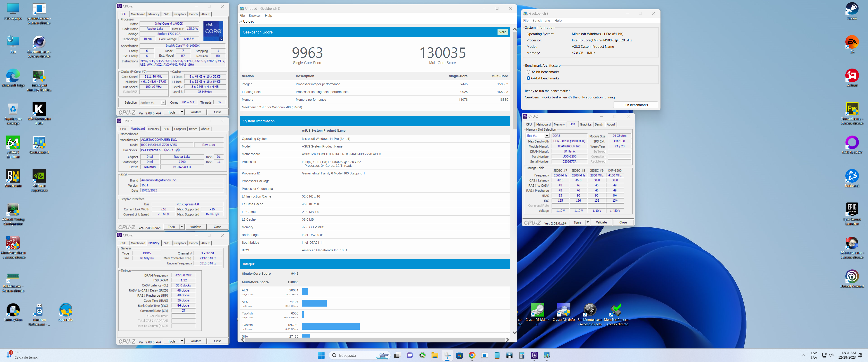868x362 pixels.
Task: Open the Slot #1 dropdown in SPD window
Action: [x=538, y=136]
